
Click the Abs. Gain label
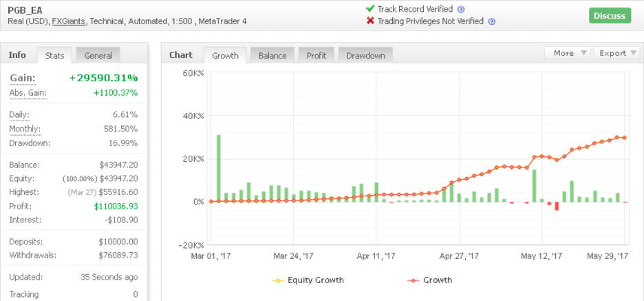[x=28, y=93]
